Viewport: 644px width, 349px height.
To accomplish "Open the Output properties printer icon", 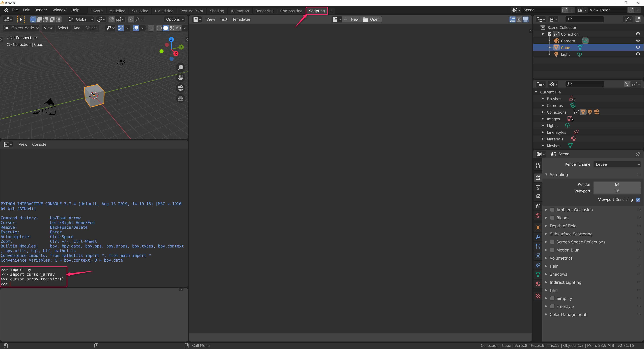I will click(538, 187).
